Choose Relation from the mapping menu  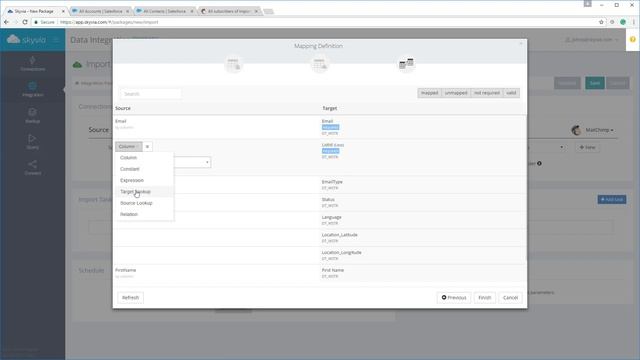coord(129,214)
